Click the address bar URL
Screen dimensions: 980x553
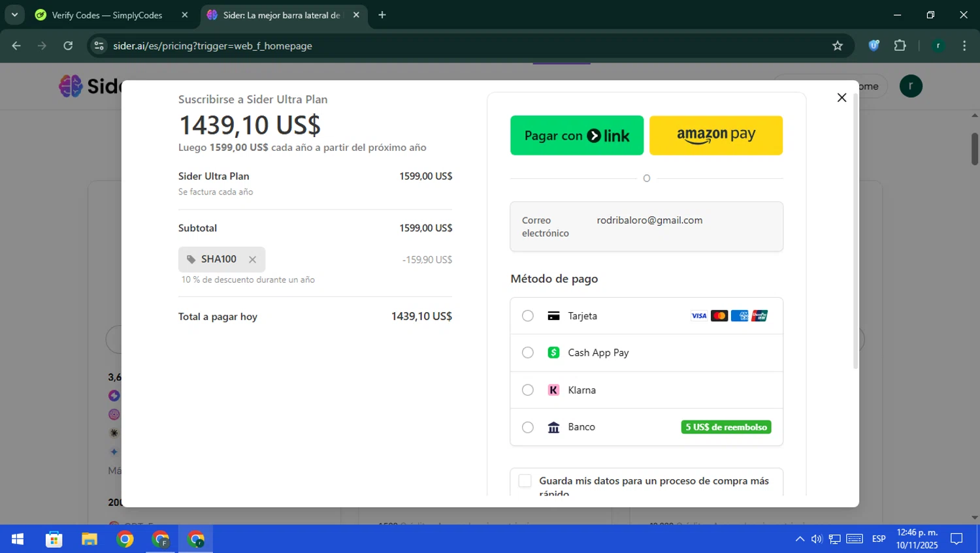212,46
